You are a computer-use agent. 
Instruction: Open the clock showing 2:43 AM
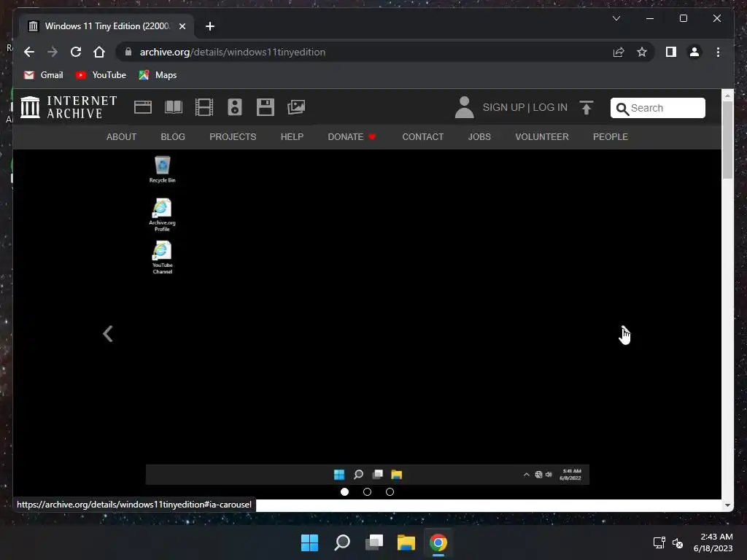(x=713, y=542)
